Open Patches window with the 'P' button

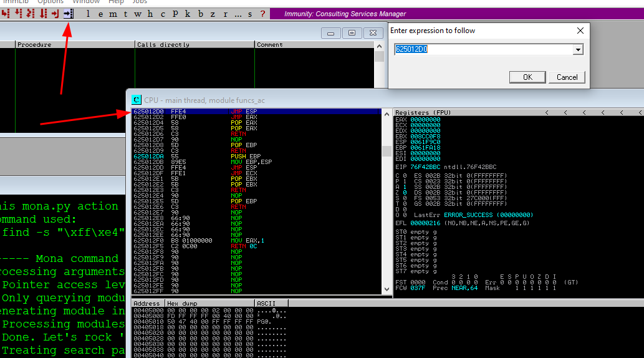(x=175, y=14)
